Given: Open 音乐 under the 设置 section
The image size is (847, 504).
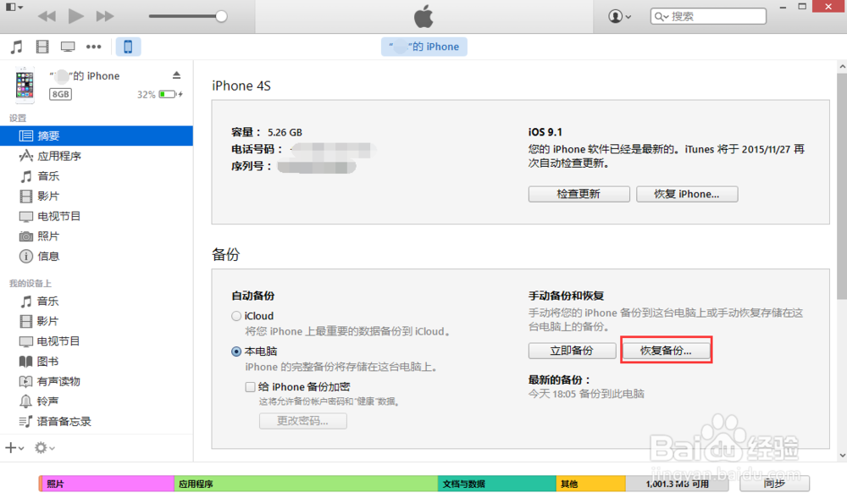Looking at the screenshot, I should 97,176.
